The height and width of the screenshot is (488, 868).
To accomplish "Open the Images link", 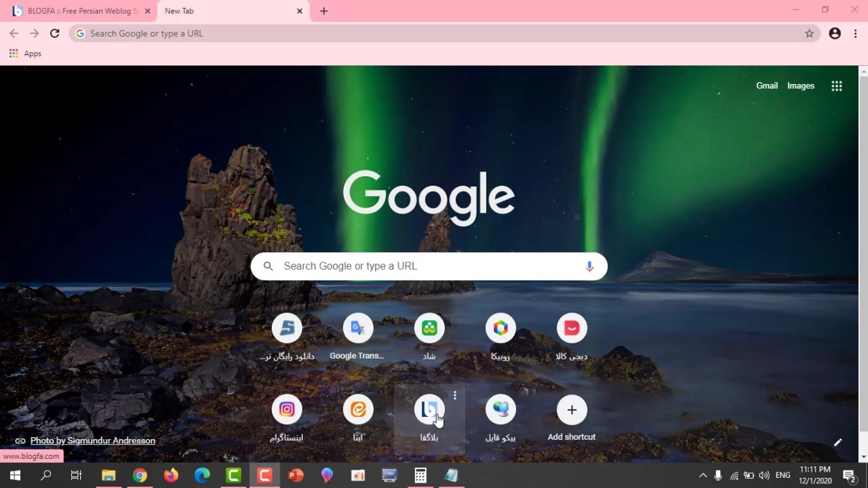I will point(800,86).
